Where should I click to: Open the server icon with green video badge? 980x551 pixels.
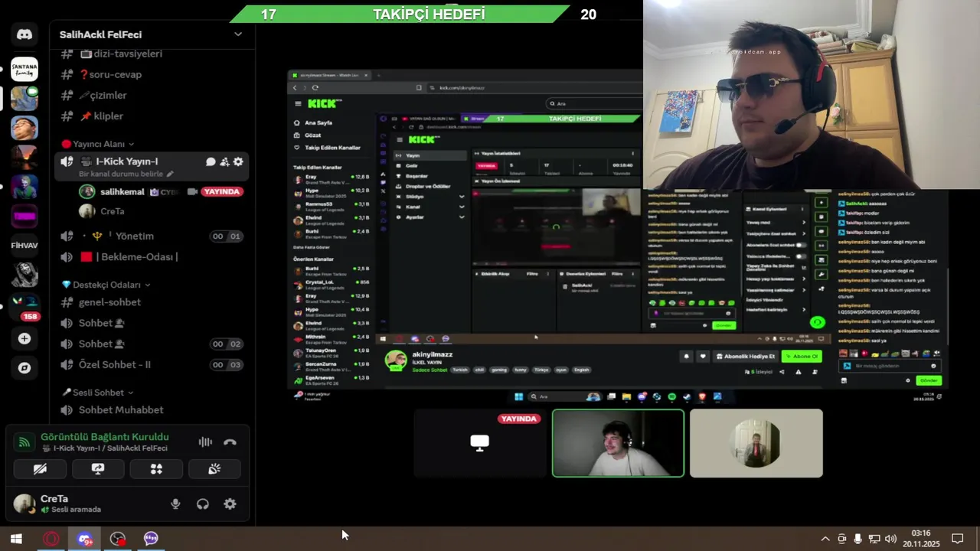point(24,99)
